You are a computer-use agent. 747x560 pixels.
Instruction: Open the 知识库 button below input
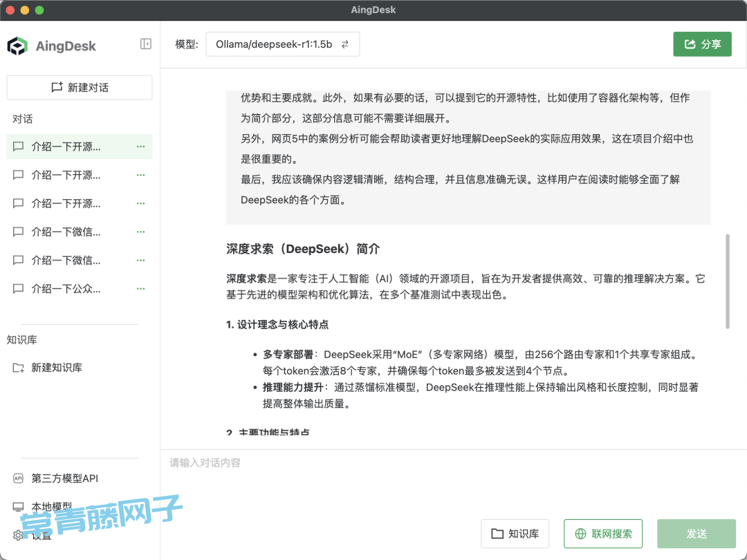[x=515, y=534]
